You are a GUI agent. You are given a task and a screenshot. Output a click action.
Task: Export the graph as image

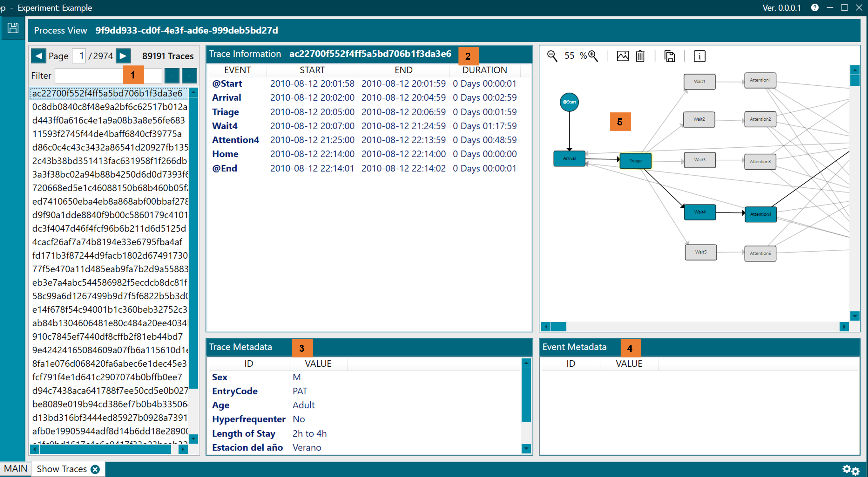pyautogui.click(x=623, y=56)
